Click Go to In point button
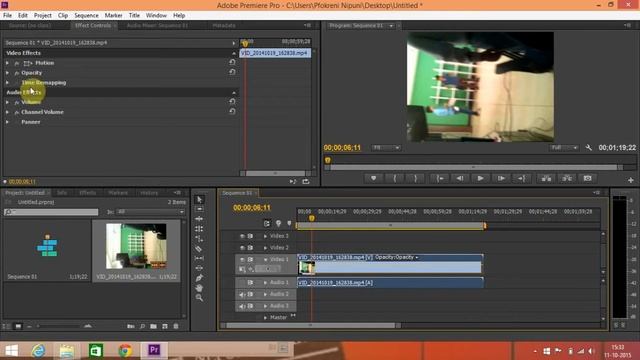 [x=440, y=178]
